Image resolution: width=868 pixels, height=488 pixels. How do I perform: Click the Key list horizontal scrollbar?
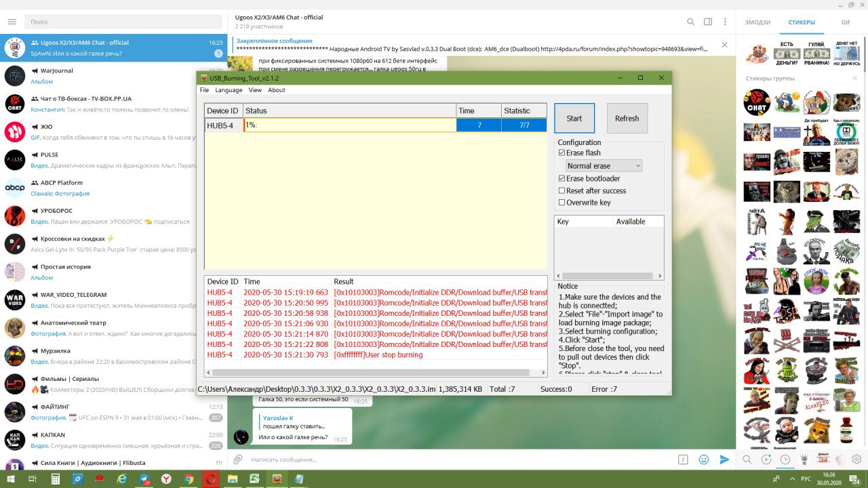608,276
